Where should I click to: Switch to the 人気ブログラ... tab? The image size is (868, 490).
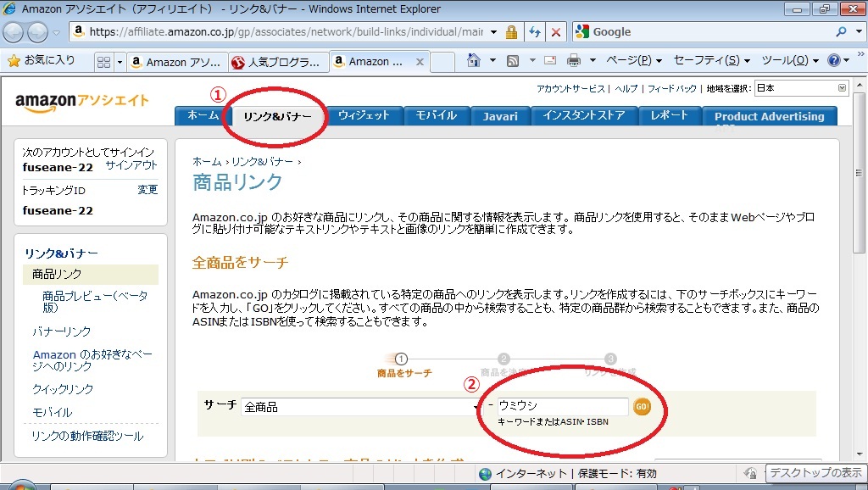278,62
